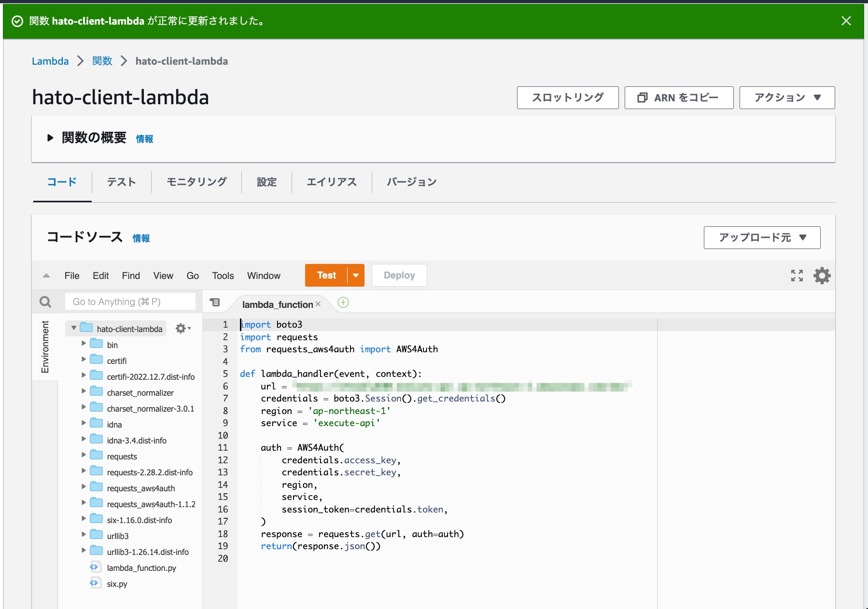868x609 pixels.
Task: Expand the 関数の概要 section triangle
Action: pyautogui.click(x=50, y=138)
